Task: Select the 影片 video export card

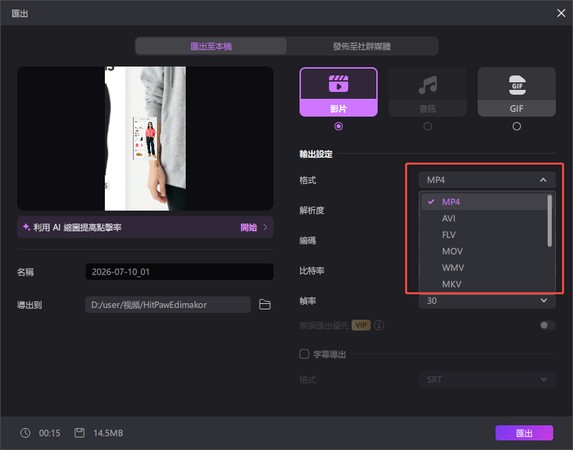Action: click(x=338, y=92)
